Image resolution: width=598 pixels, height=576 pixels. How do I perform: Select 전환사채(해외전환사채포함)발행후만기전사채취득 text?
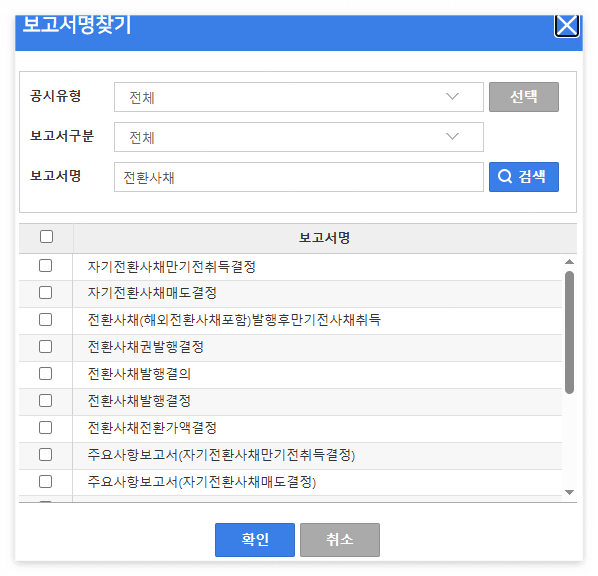pyautogui.click(x=234, y=320)
